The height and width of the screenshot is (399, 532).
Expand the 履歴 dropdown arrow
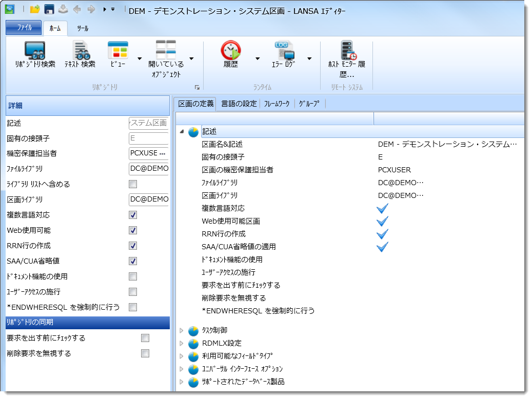[258, 58]
